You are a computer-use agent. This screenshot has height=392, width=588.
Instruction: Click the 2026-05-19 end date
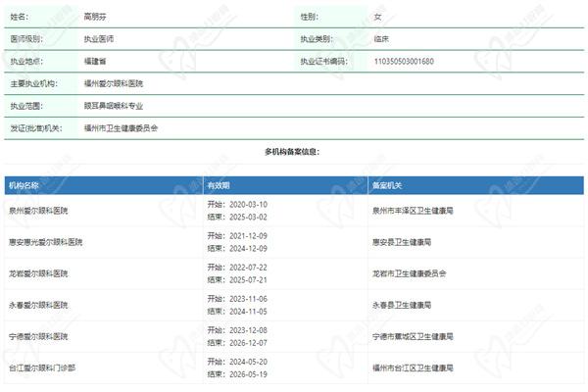(247, 373)
